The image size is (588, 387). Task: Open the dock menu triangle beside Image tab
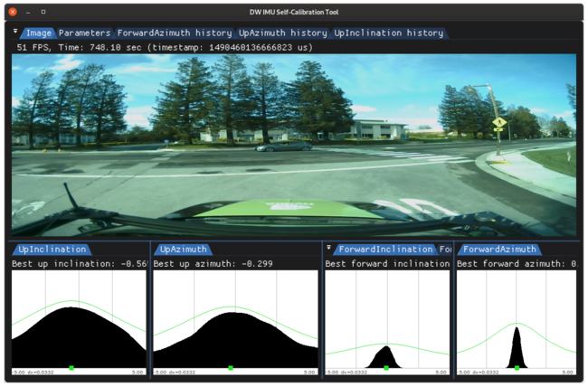pos(15,32)
